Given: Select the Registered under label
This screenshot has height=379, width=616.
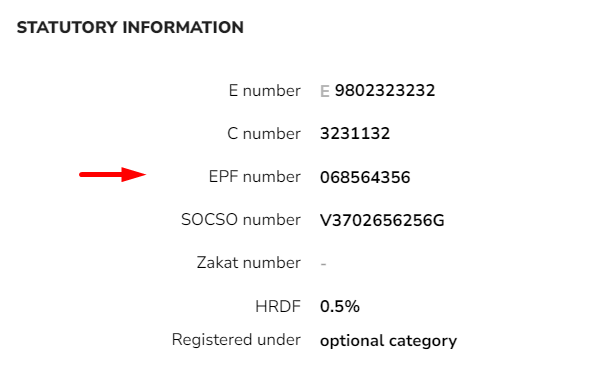Looking at the screenshot, I should (x=236, y=340).
